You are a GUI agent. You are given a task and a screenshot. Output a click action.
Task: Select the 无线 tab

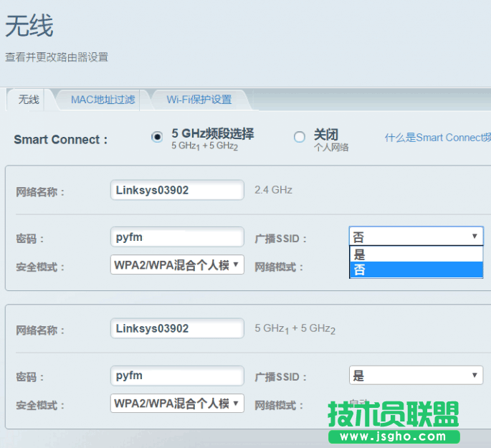point(29,100)
